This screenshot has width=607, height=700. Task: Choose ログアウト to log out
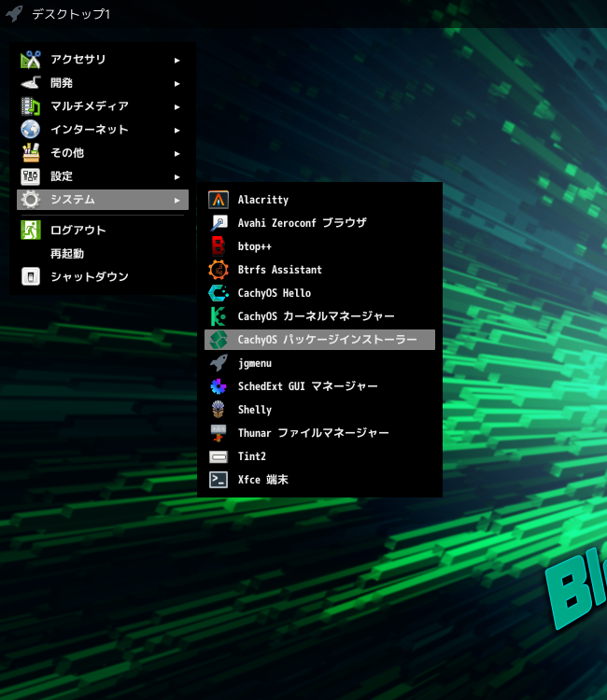pos(103,230)
